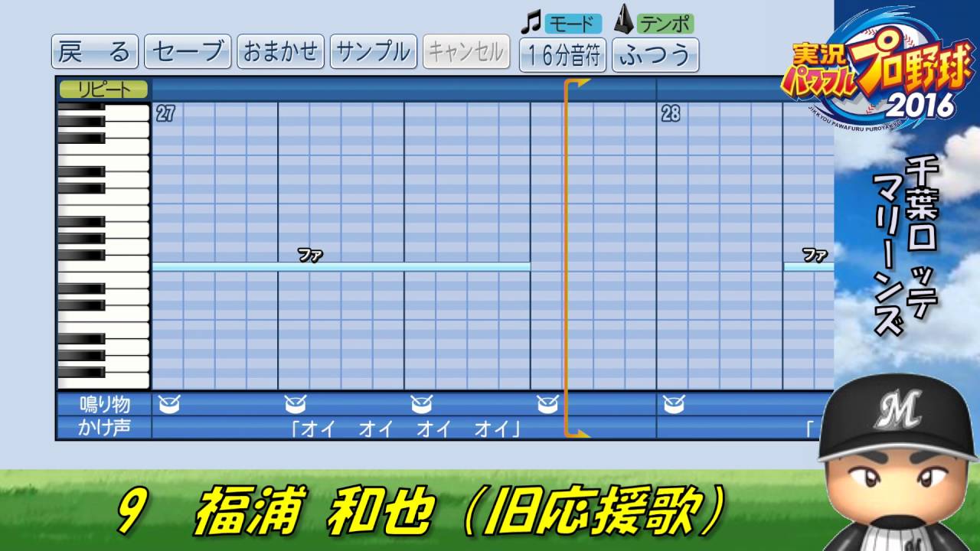Click the モード label tag
Viewport: 980px width, 551px height.
point(573,24)
